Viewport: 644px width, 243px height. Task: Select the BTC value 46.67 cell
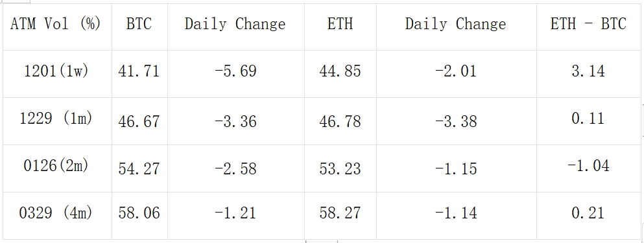(139, 121)
